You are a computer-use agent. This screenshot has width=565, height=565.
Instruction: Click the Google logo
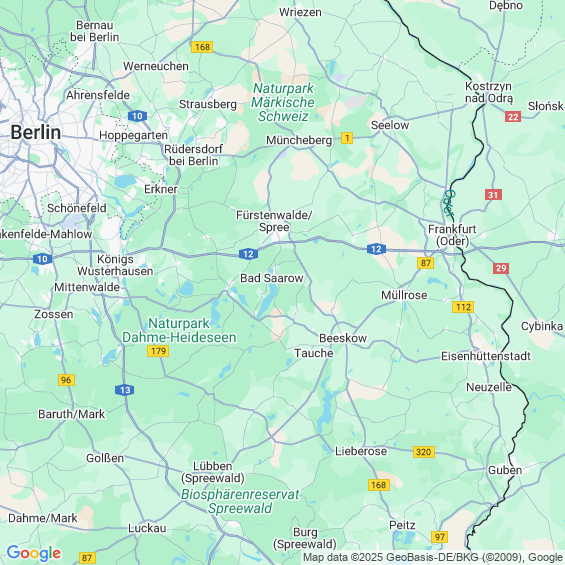tap(34, 553)
